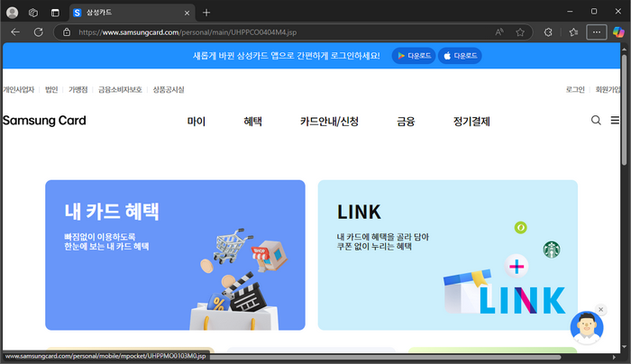Viewport: 631px width, 364px height.
Task: Open the 법인 link
Action: pyautogui.click(x=51, y=90)
